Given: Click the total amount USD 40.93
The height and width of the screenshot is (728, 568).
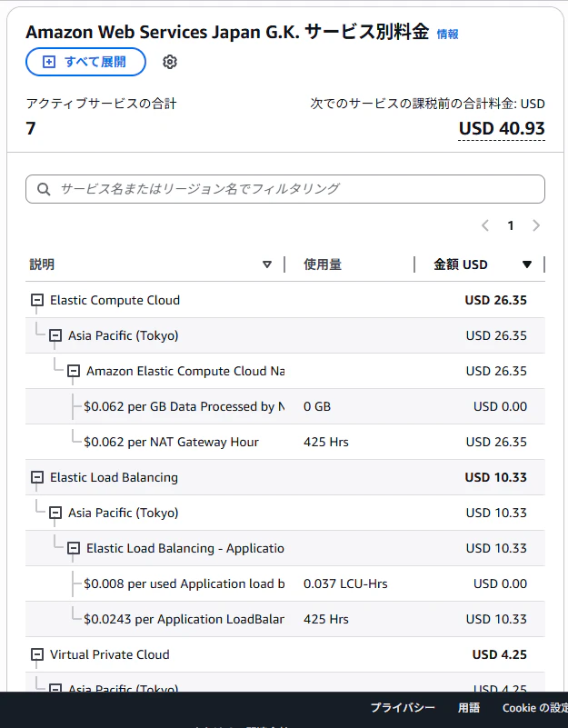Looking at the screenshot, I should [x=502, y=129].
